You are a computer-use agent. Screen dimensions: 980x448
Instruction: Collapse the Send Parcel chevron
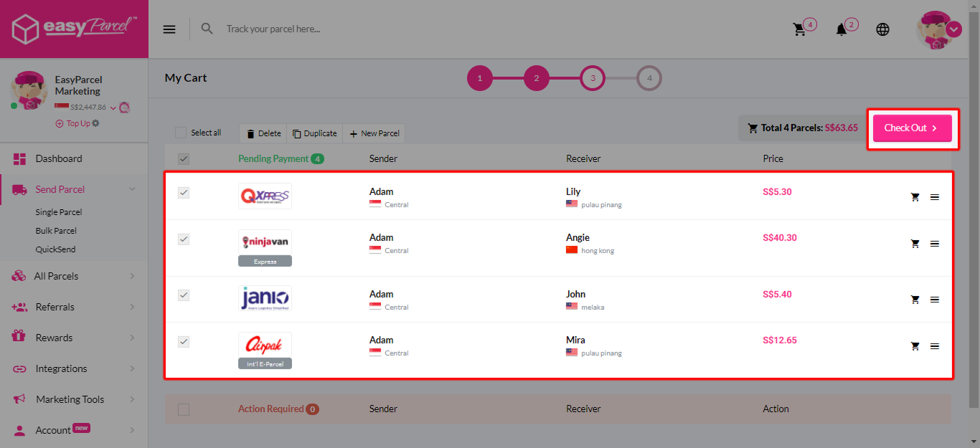(132, 189)
